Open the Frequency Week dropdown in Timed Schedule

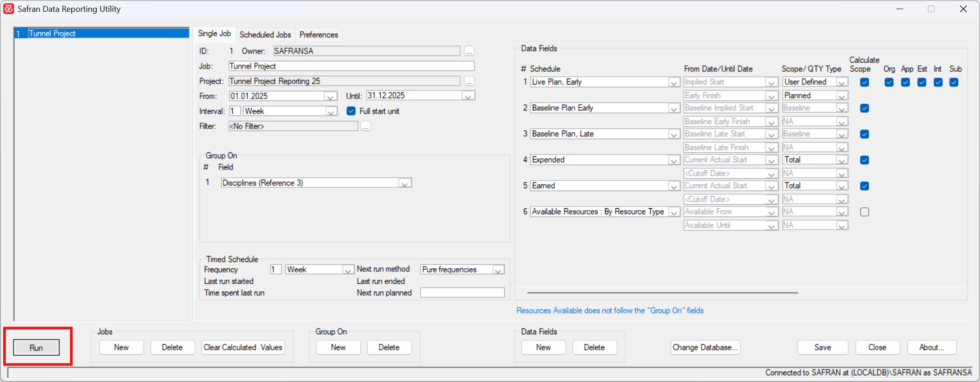tap(348, 270)
